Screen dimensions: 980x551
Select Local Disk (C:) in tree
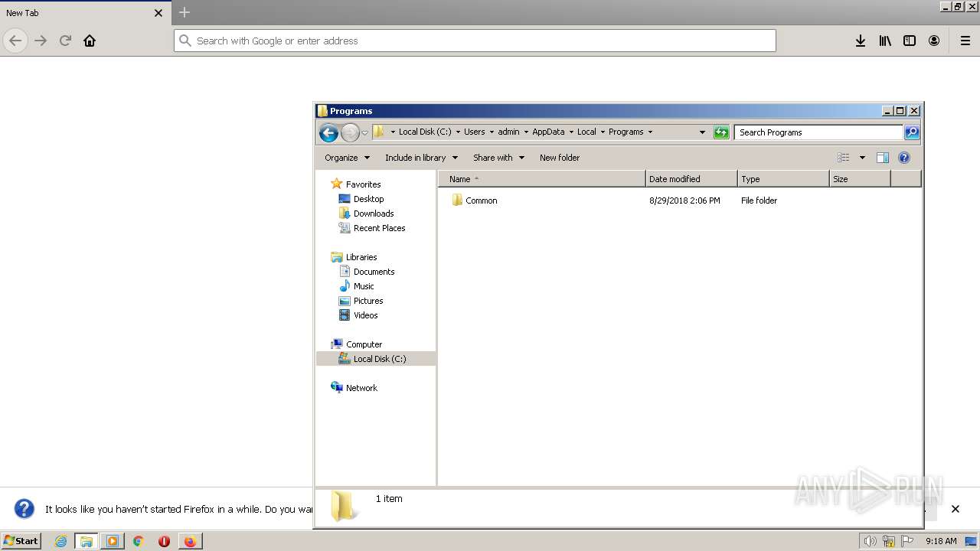[x=376, y=359]
